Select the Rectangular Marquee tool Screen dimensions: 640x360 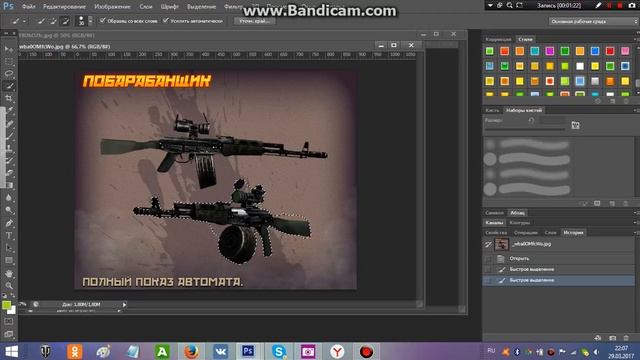coord(9,62)
